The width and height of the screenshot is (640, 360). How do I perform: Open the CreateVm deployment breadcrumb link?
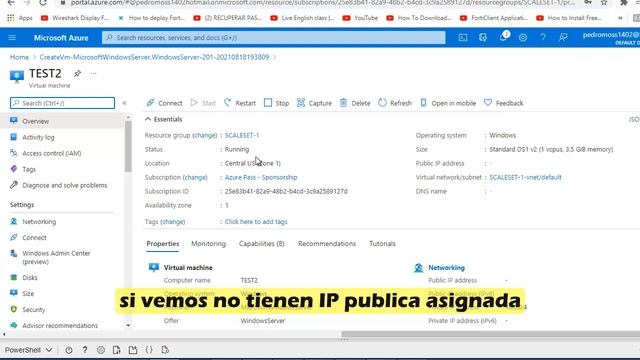coord(154,57)
